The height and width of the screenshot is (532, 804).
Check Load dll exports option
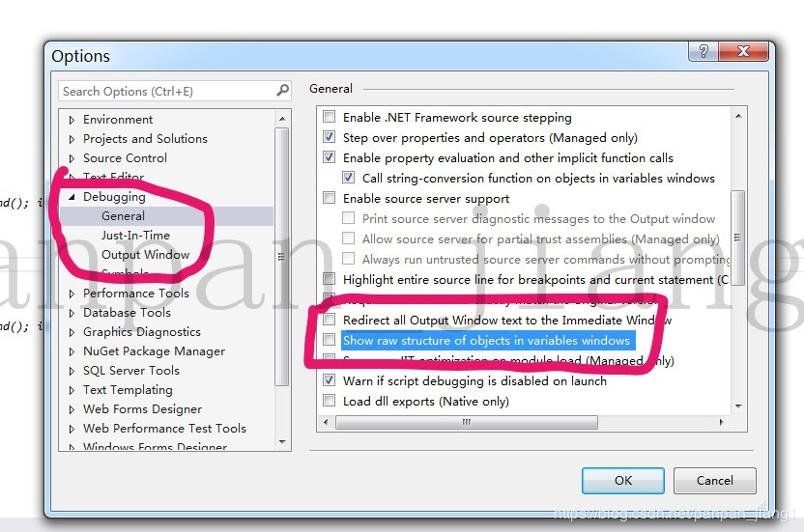(x=330, y=402)
